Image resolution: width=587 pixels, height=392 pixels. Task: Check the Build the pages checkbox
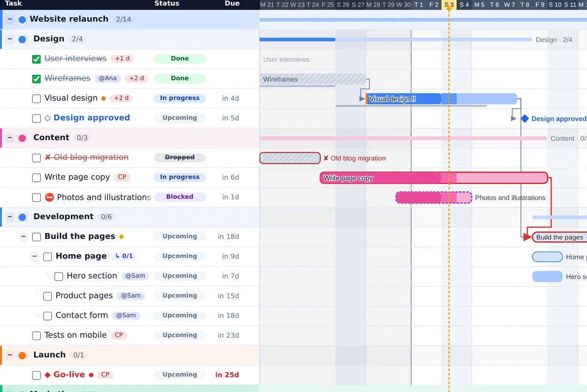pos(36,237)
